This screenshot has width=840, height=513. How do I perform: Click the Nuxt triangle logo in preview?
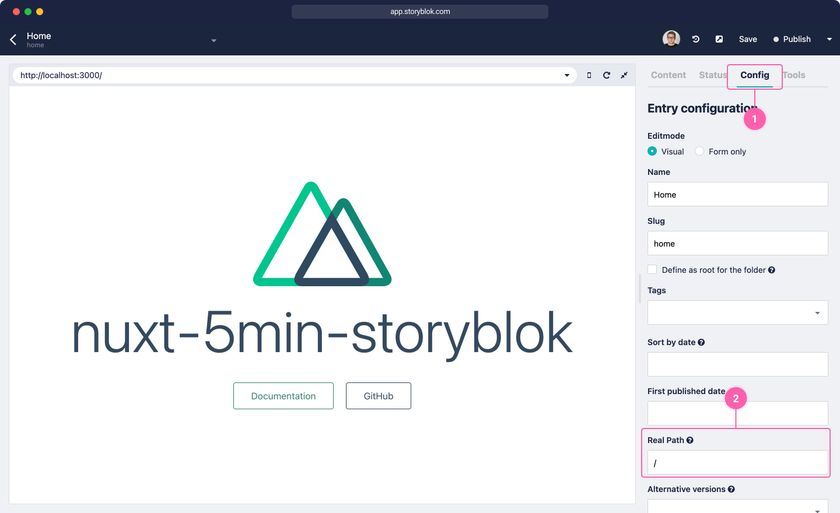[x=322, y=234]
